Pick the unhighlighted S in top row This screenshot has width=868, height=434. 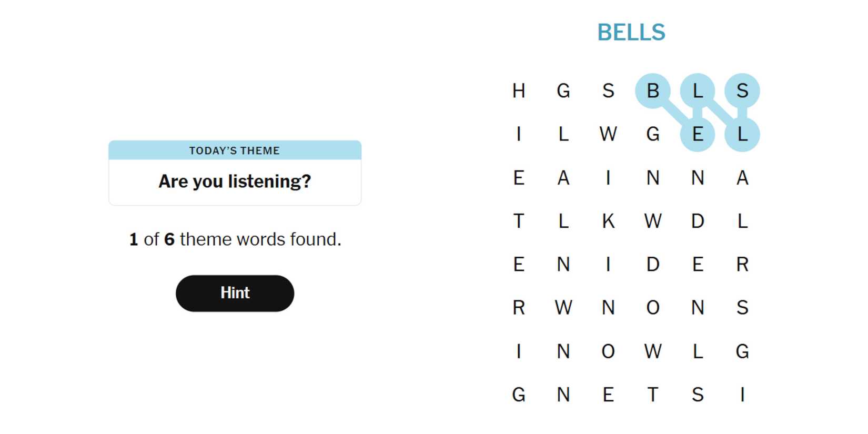(x=608, y=91)
